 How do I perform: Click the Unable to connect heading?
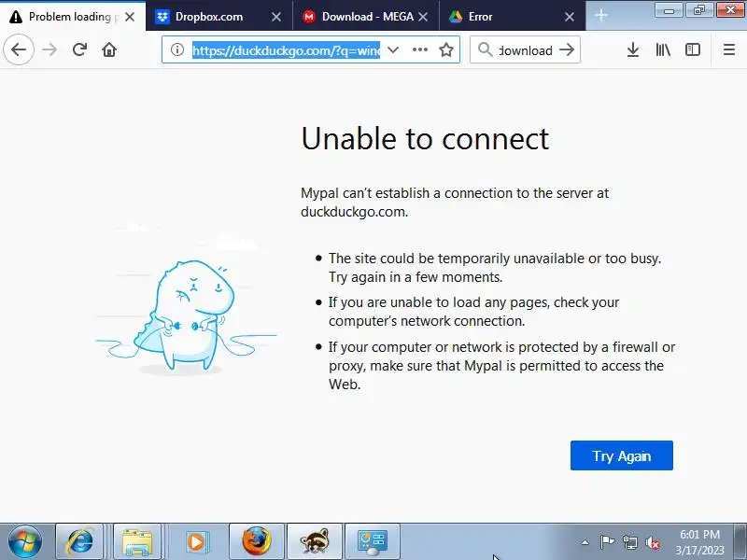tap(425, 138)
